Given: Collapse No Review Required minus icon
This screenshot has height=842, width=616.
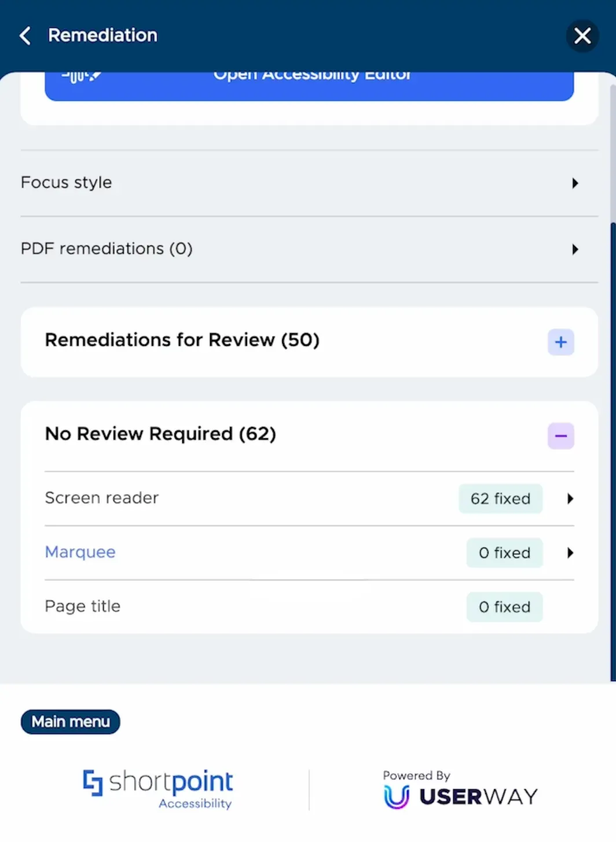Looking at the screenshot, I should pyautogui.click(x=561, y=436).
